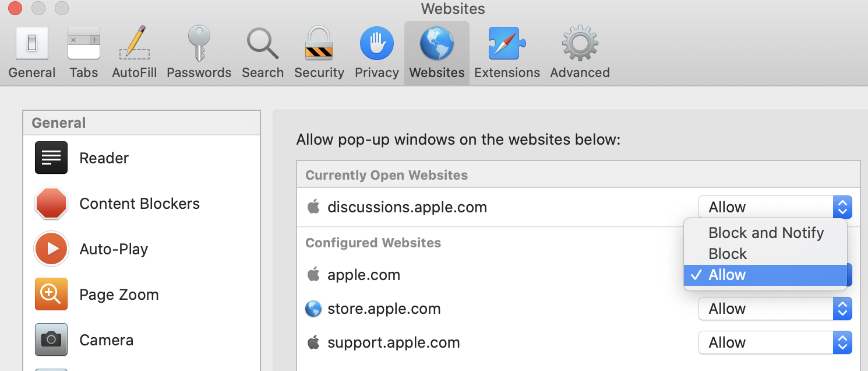Image resolution: width=868 pixels, height=371 pixels.
Task: Open the General preferences pane
Action: click(x=32, y=52)
